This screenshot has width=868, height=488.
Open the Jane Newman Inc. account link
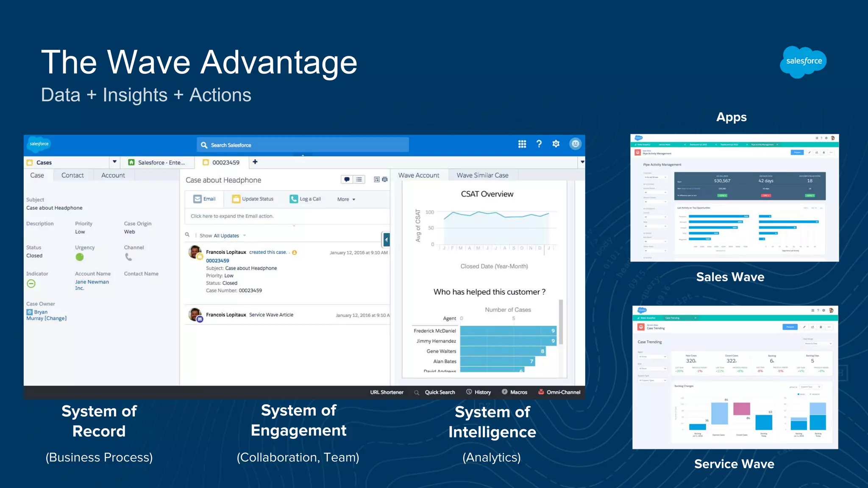(x=92, y=285)
